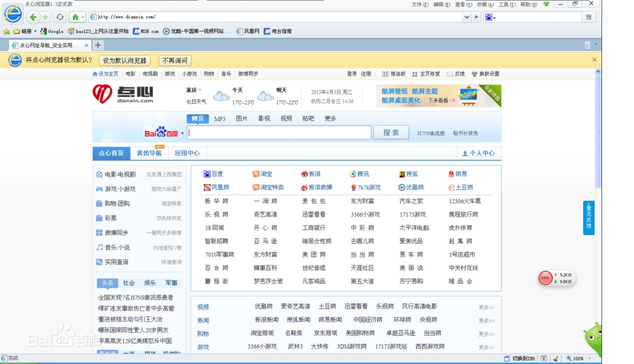Click the green home icon in toolbar
The image size is (634, 364).
click(x=75, y=17)
